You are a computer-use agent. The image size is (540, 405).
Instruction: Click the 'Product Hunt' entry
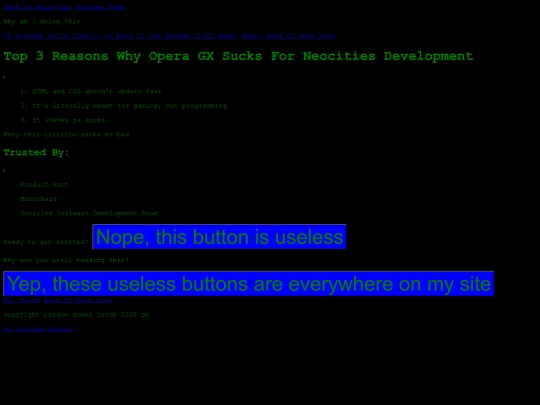pos(44,185)
